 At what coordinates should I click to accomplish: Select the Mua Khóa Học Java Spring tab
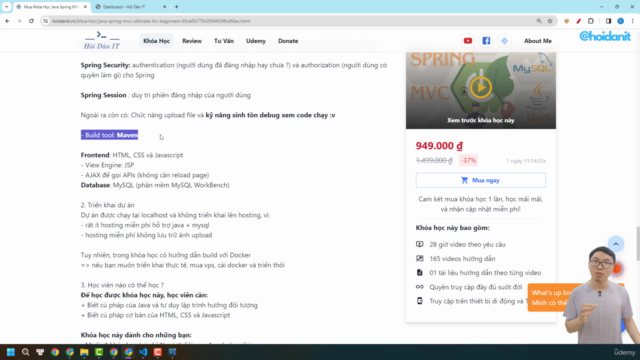[51, 7]
